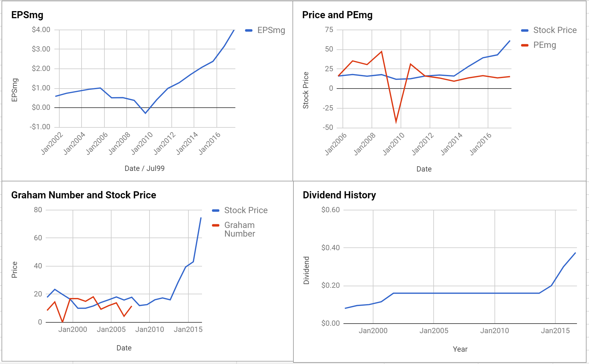The image size is (589, 364).
Task: Click the vertical Stock Price axis title
Action: [x=306, y=90]
